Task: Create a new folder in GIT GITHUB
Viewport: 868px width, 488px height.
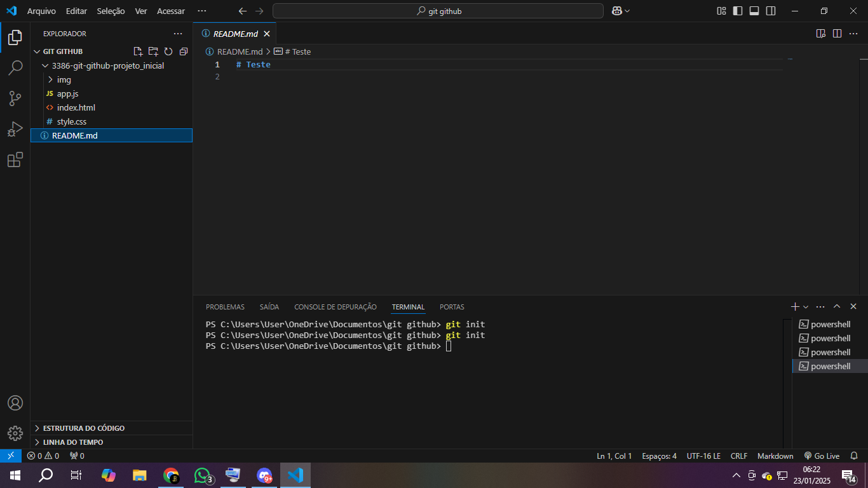Action: click(153, 51)
